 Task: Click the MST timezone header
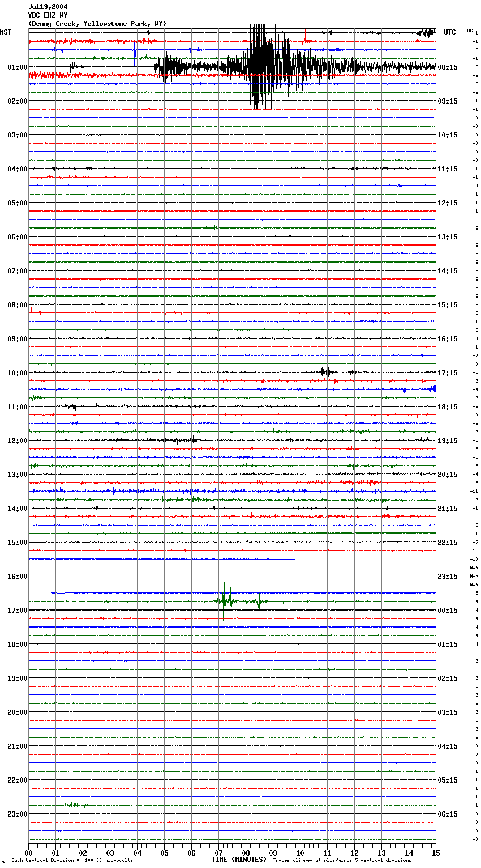(x=6, y=32)
